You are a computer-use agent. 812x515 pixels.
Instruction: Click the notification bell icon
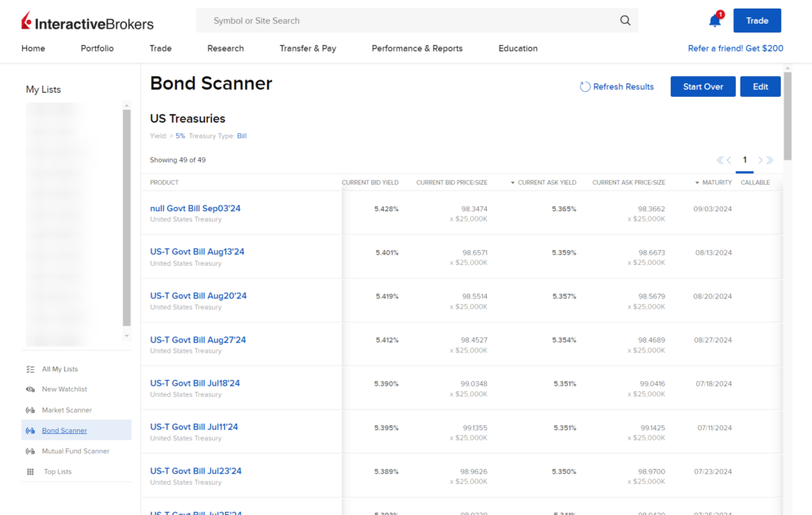[x=714, y=21]
